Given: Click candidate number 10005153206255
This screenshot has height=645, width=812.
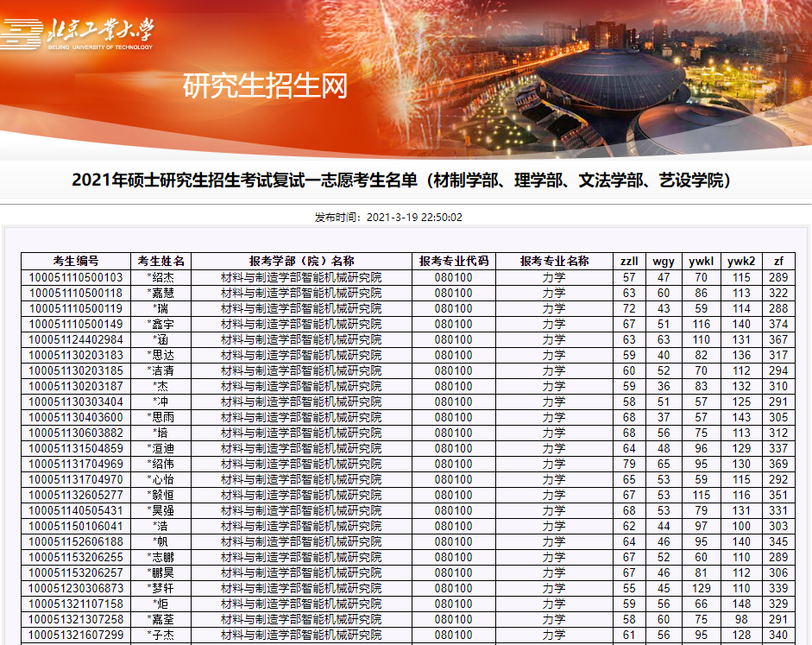Looking at the screenshot, I should (76, 558).
